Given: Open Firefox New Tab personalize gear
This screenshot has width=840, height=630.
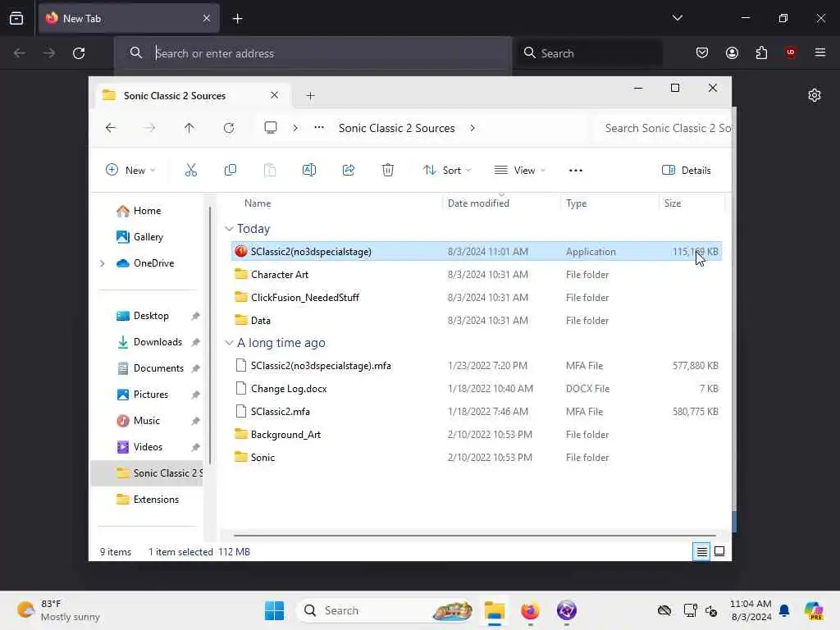Looking at the screenshot, I should tap(815, 95).
